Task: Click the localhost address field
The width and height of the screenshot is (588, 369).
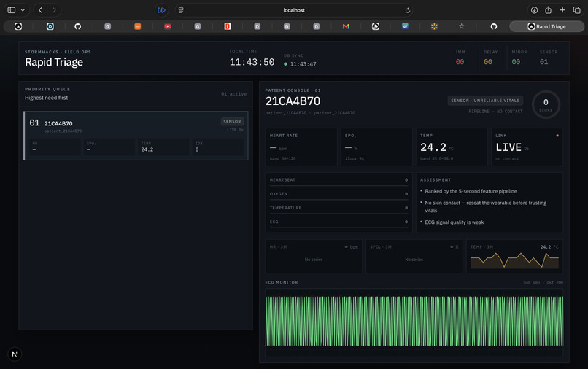Action: pyautogui.click(x=294, y=10)
